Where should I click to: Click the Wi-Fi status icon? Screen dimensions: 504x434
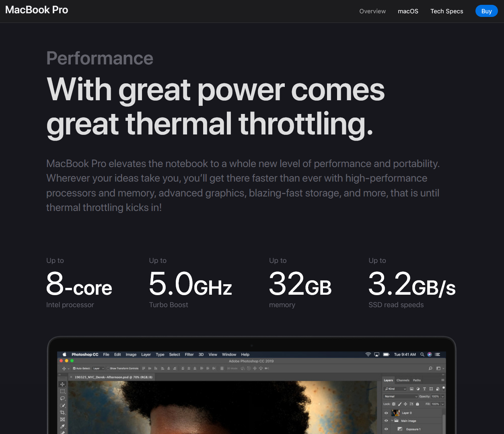(368, 354)
